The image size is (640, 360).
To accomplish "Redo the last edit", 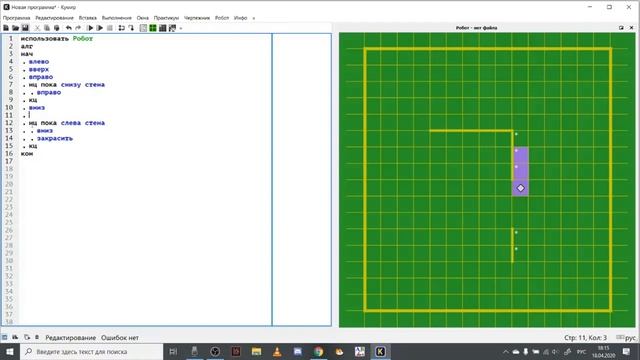I will [78, 28].
